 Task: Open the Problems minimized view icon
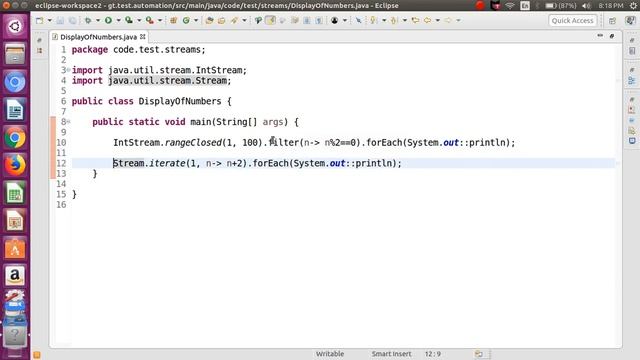click(x=632, y=110)
